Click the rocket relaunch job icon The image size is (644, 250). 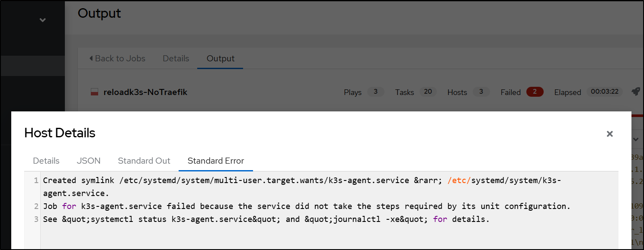point(635,92)
